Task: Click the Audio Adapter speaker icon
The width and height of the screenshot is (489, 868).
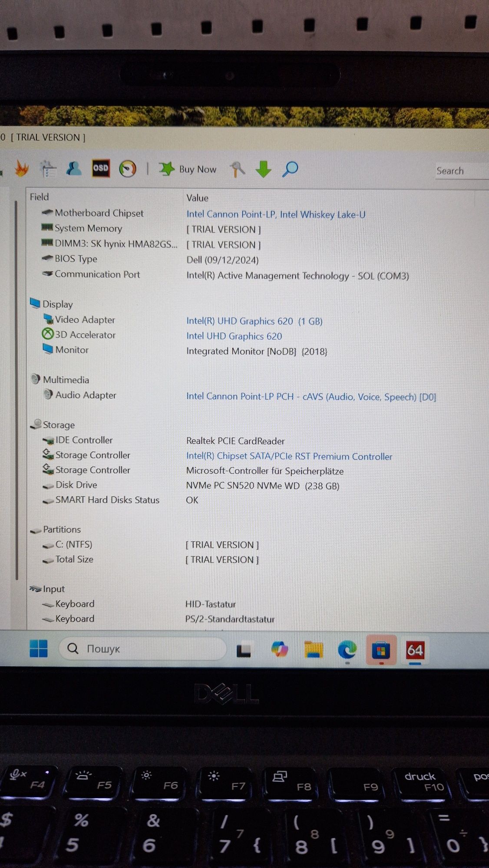Action: pos(48,394)
